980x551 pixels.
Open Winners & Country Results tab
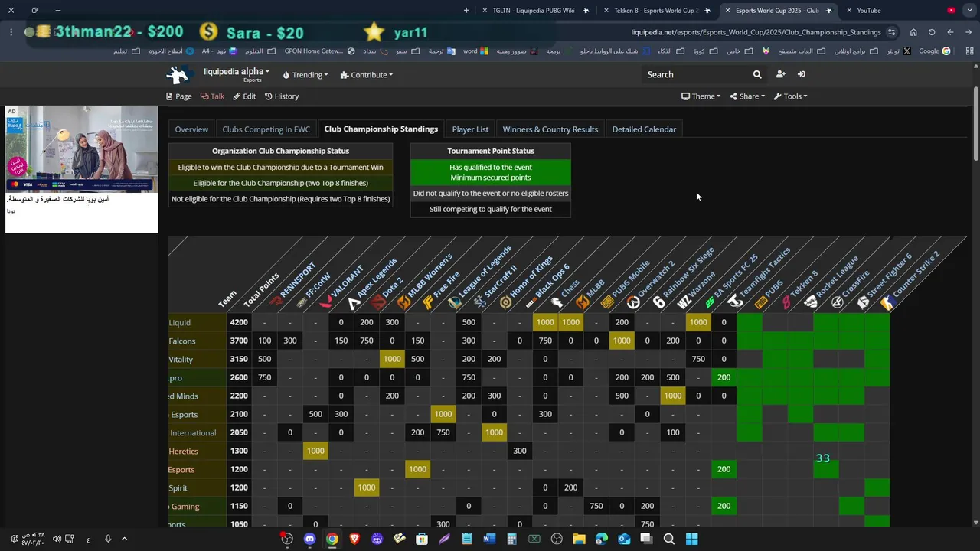[550, 129]
